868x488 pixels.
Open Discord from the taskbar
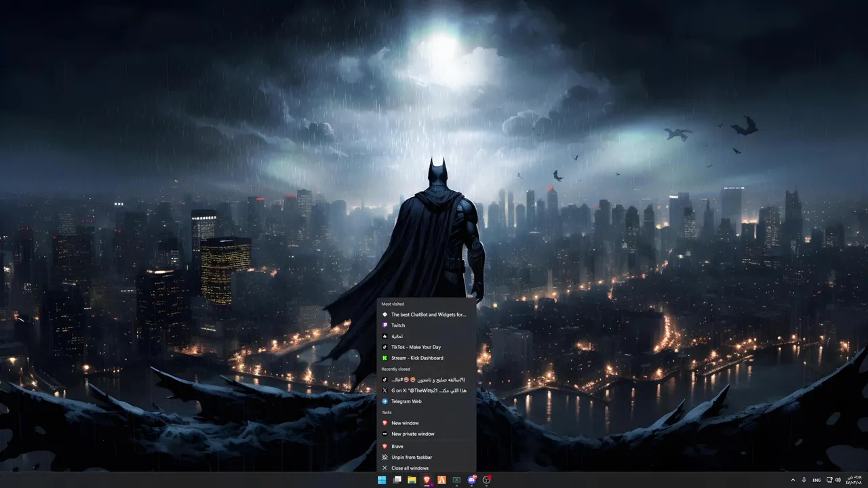tap(472, 480)
